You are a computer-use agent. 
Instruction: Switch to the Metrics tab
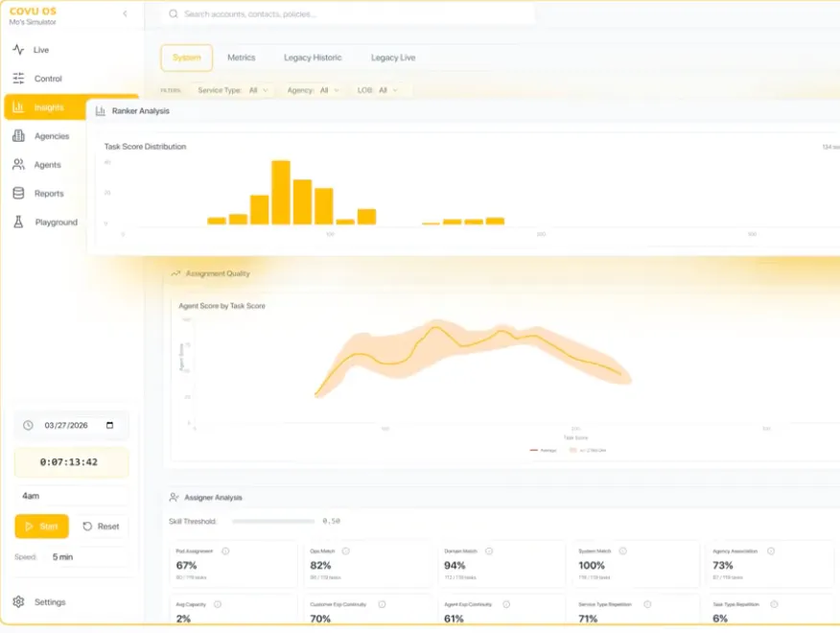241,58
